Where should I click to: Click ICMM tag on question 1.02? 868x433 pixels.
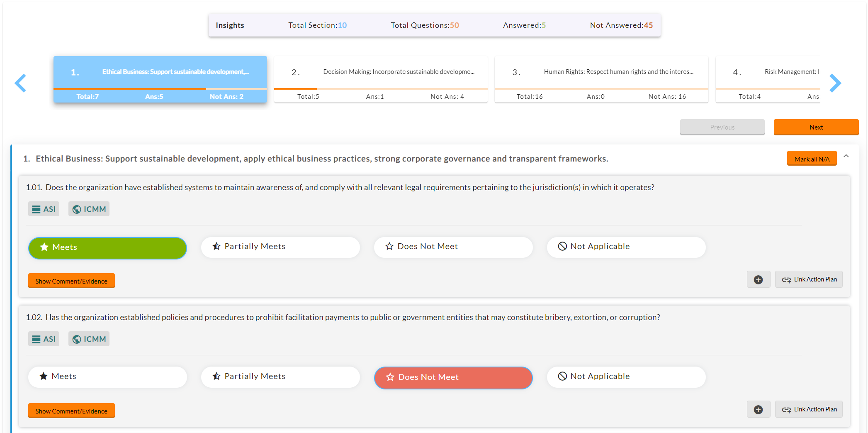pos(89,339)
